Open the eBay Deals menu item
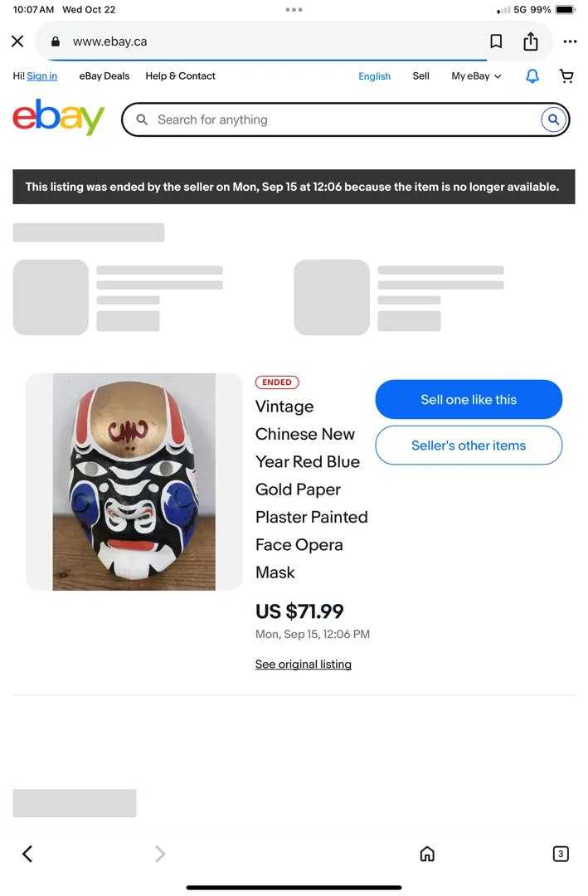 point(104,76)
